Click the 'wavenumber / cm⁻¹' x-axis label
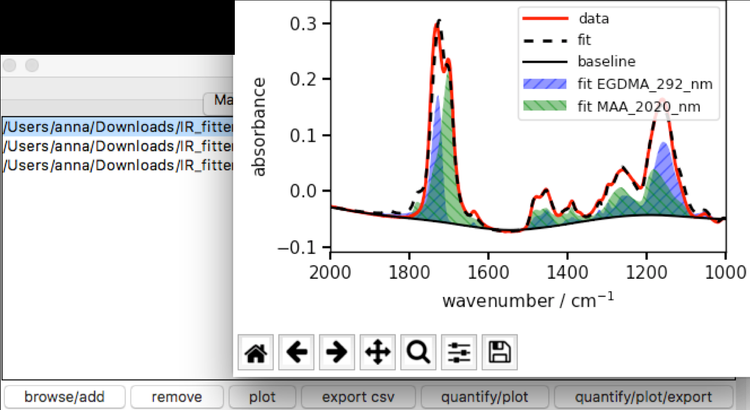 [x=528, y=300]
